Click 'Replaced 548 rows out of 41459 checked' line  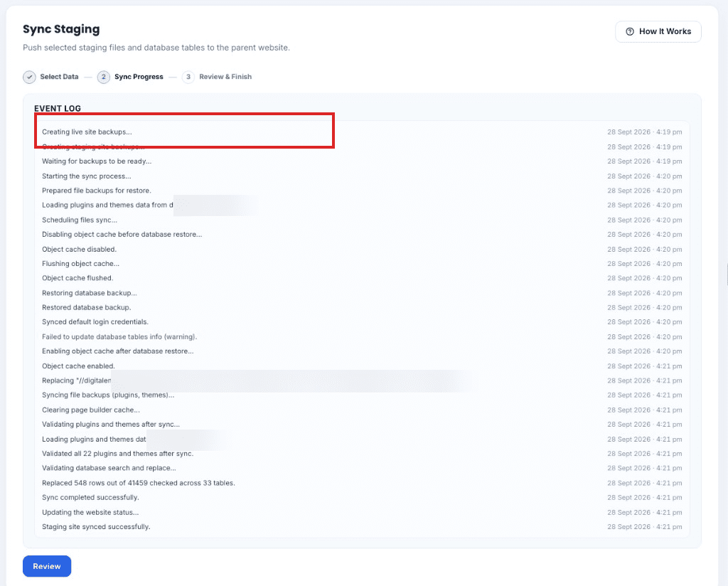click(x=139, y=483)
